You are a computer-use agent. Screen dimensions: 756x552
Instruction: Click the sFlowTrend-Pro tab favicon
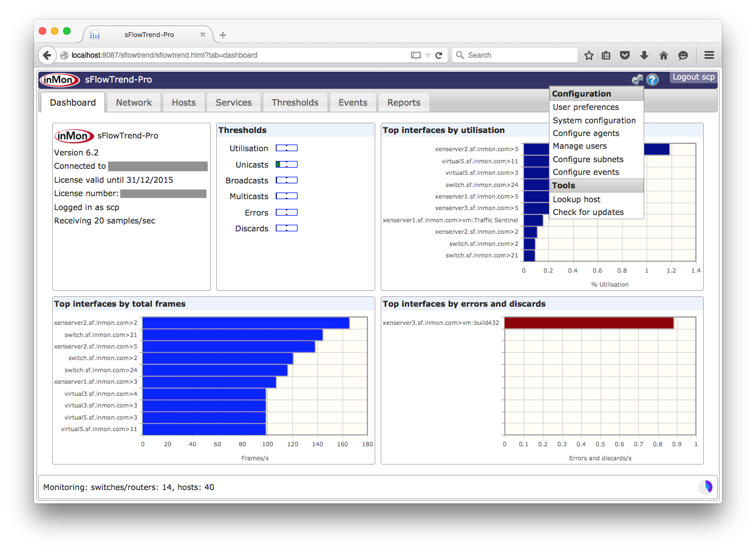coord(95,35)
